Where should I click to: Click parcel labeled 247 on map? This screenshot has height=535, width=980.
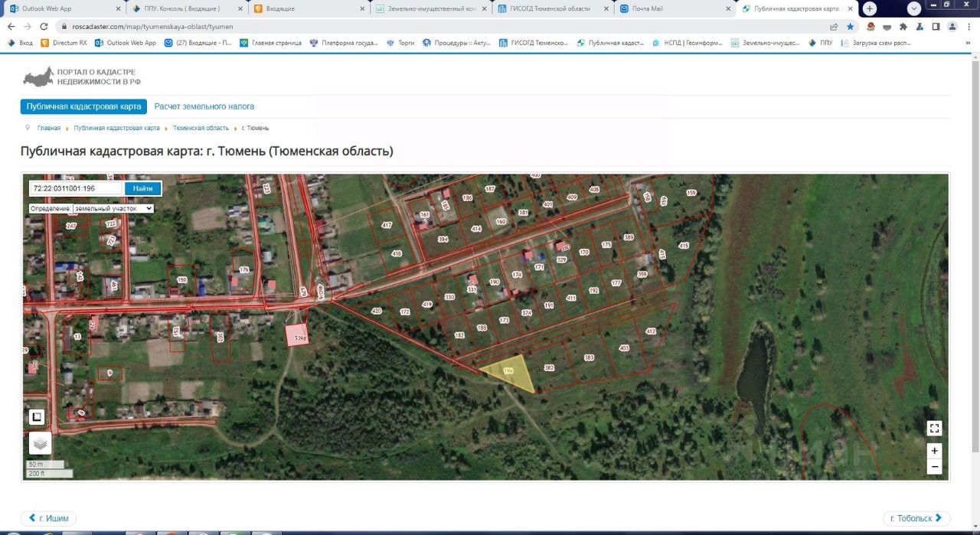[x=71, y=226]
